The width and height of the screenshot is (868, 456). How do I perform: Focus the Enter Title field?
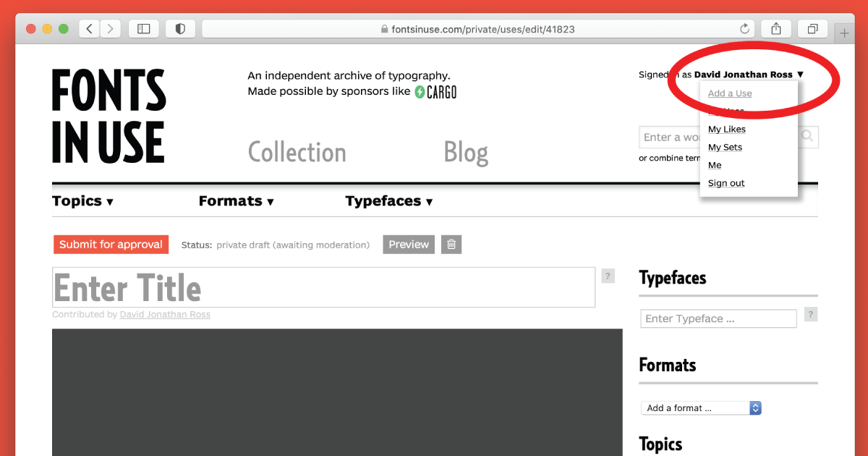[x=323, y=287]
